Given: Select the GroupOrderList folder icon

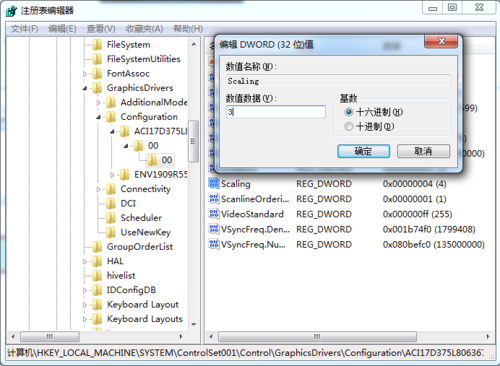Looking at the screenshot, I should [97, 247].
